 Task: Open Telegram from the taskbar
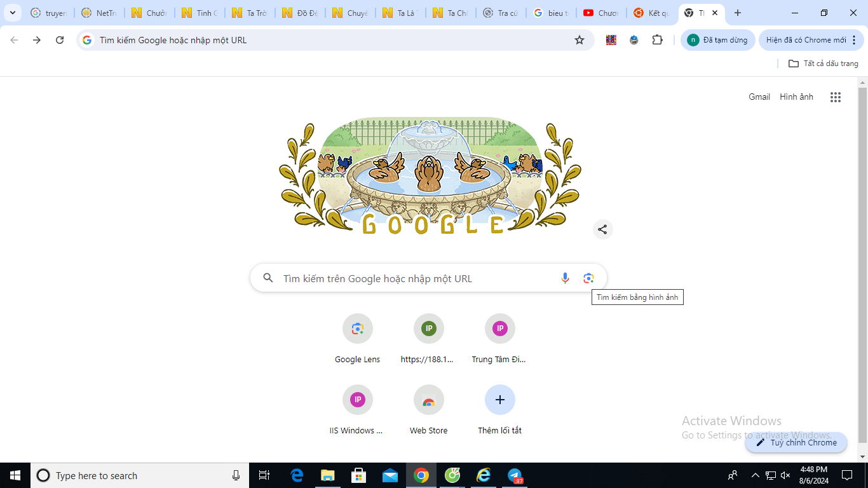(515, 475)
